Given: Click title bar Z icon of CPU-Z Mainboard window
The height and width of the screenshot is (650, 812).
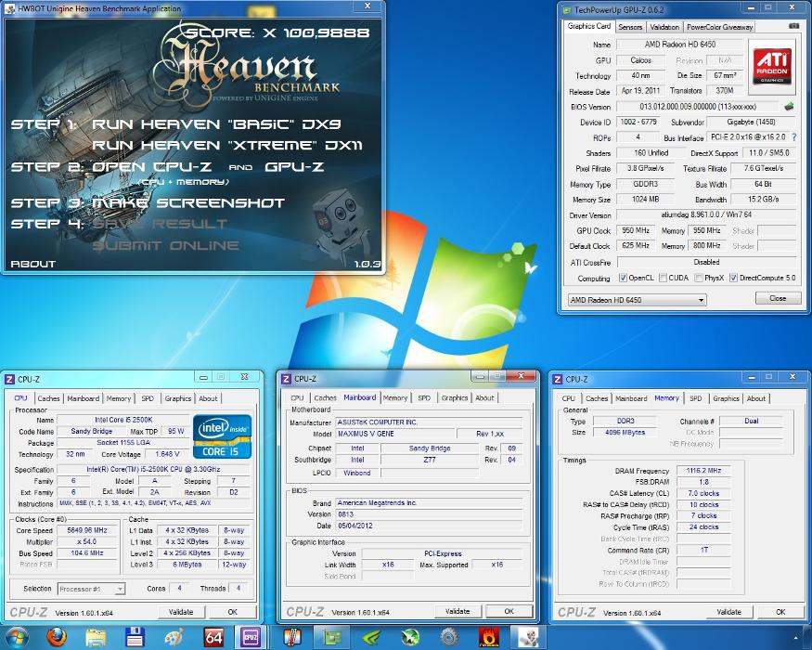Looking at the screenshot, I should click(287, 379).
